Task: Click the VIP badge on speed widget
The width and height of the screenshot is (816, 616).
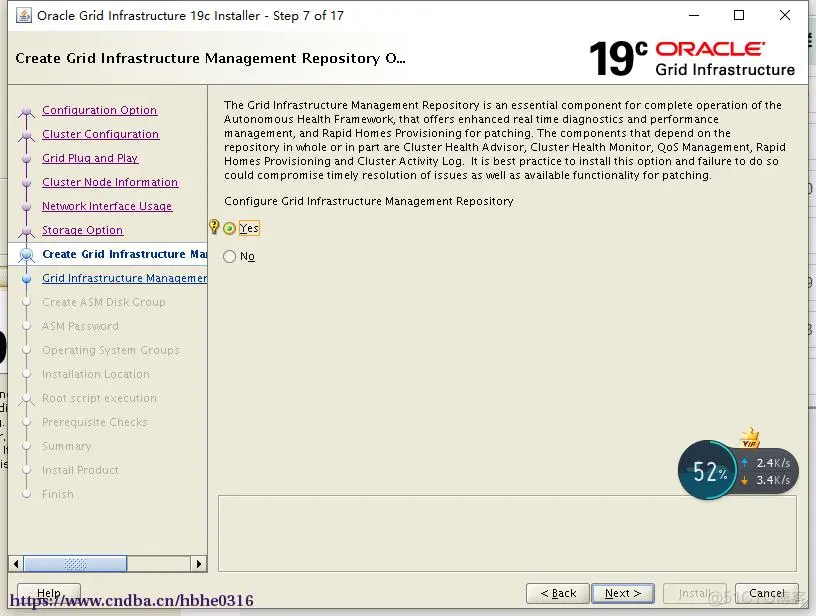Action: point(750,439)
